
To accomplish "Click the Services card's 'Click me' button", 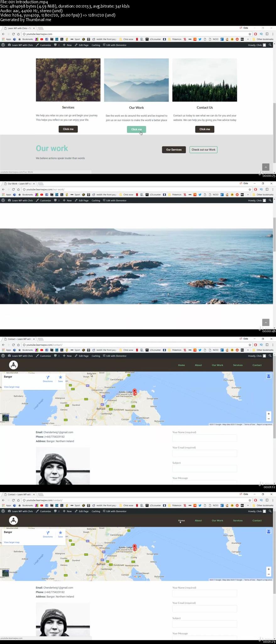I will [x=68, y=129].
